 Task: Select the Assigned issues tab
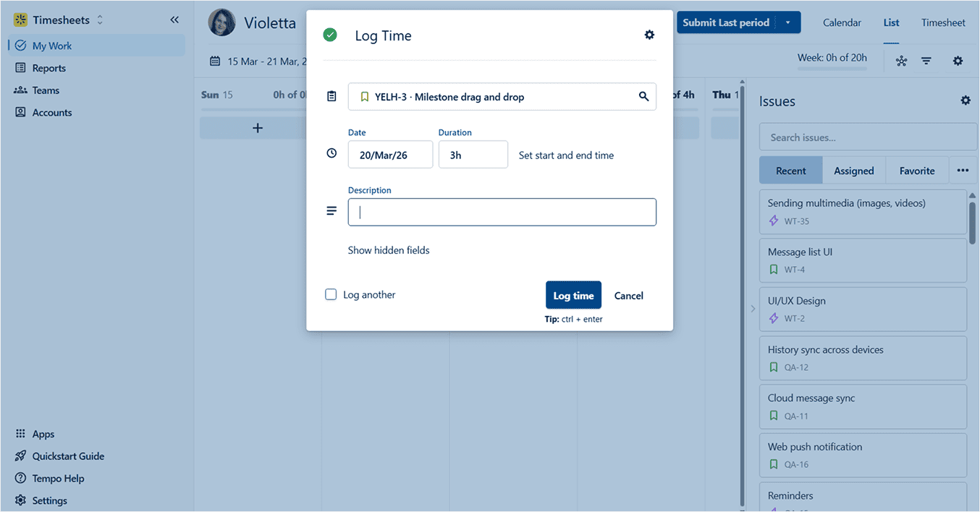tap(853, 171)
